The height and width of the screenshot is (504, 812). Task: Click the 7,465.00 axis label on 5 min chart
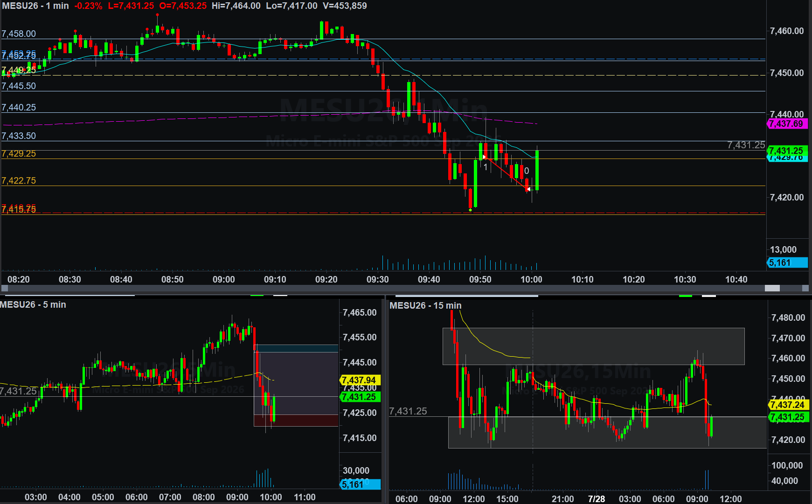[x=360, y=312]
